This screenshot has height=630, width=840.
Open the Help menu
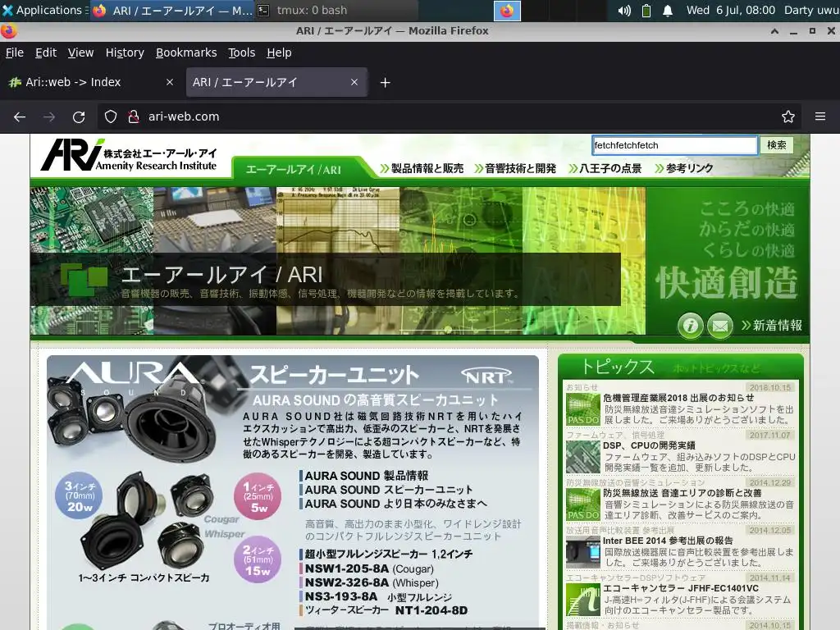point(279,52)
